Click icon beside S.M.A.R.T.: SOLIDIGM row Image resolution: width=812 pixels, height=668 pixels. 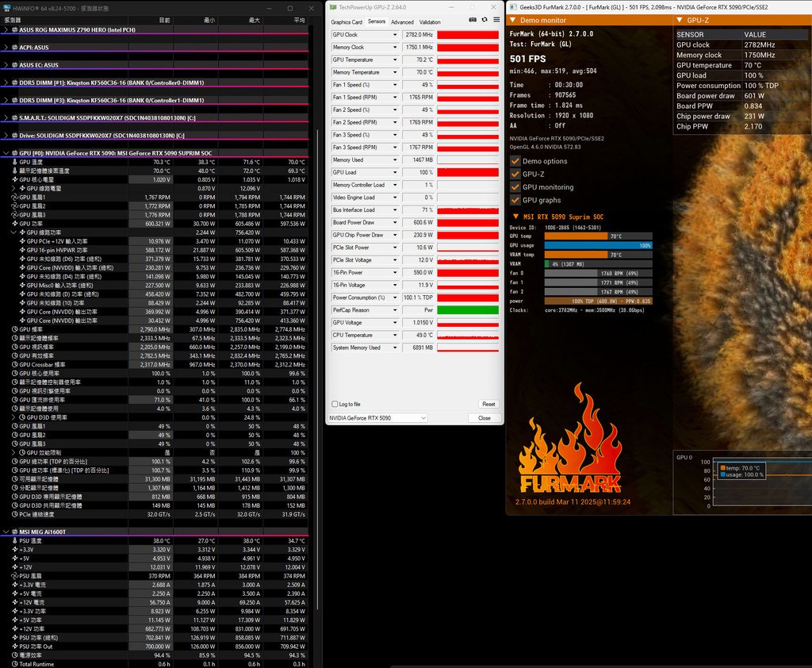pyautogui.click(x=14, y=118)
